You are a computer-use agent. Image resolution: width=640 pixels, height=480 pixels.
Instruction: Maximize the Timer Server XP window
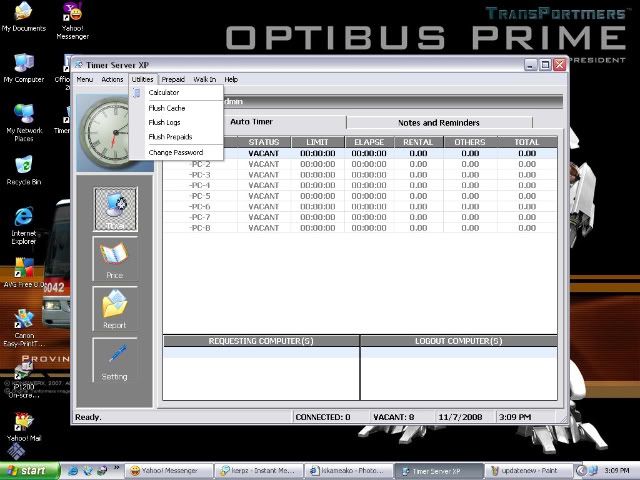coord(545,64)
